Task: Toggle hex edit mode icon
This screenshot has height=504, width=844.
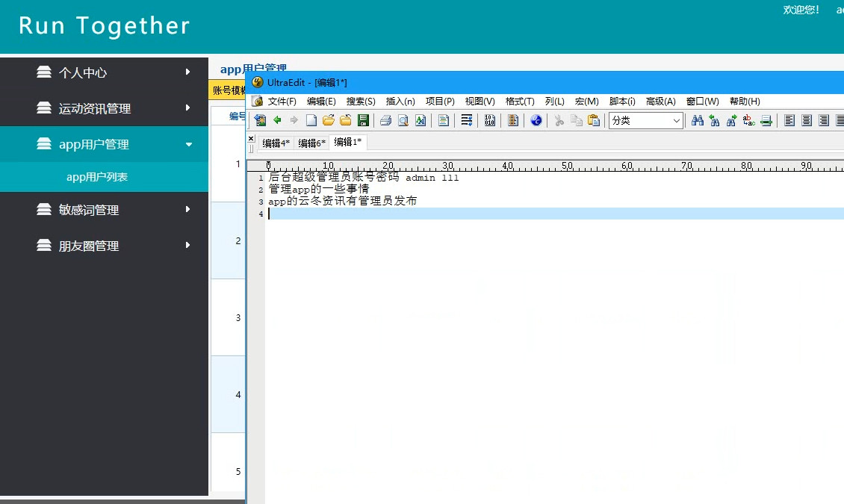Action: 490,120
